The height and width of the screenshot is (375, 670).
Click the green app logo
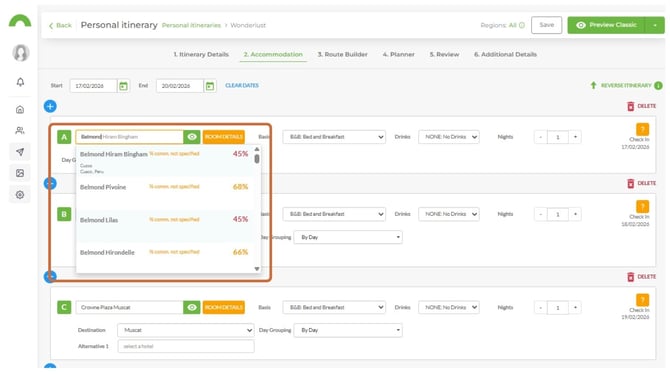(x=20, y=21)
